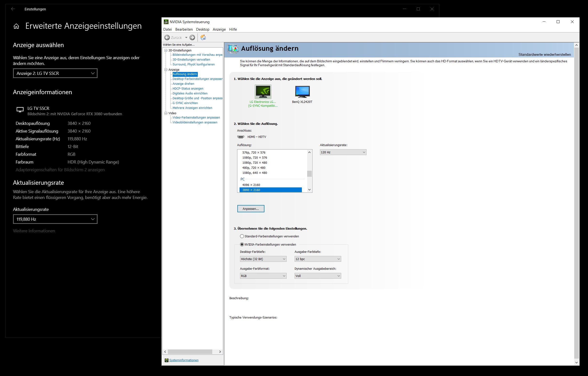Click the home icon in Einstellungen window
588x376 pixels.
16,26
